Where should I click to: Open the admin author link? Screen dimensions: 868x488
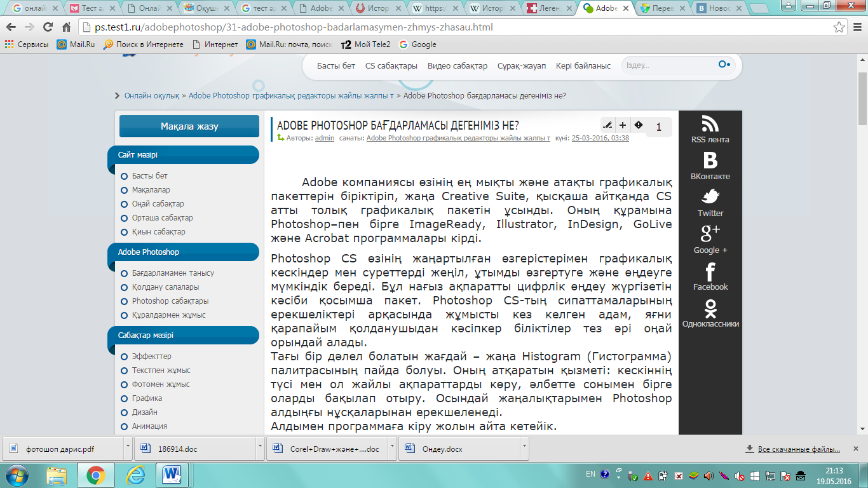[325, 138]
